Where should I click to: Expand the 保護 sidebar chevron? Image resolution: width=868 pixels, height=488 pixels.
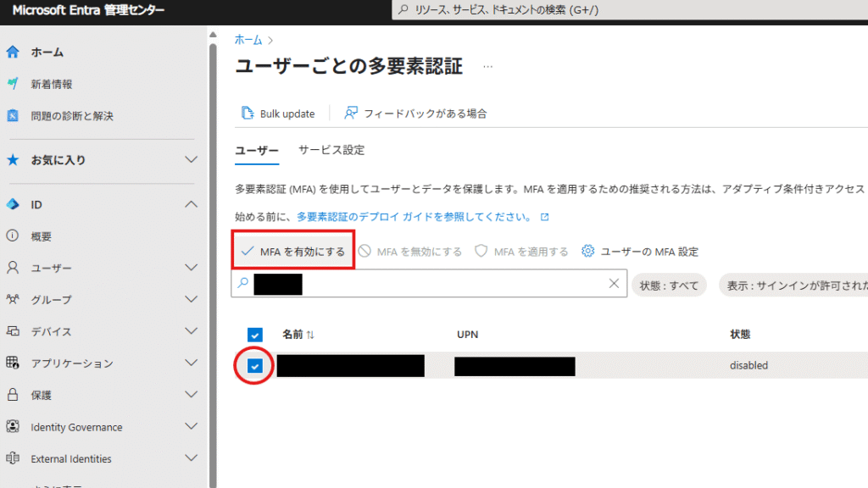tap(191, 395)
